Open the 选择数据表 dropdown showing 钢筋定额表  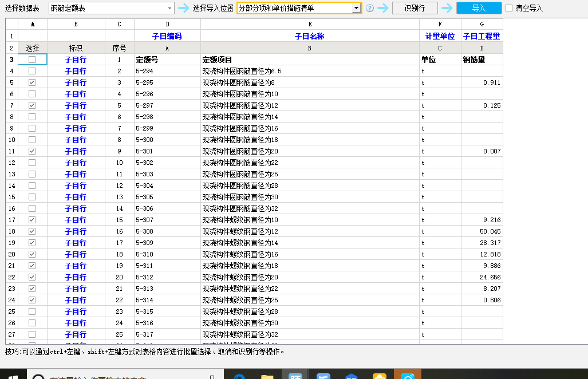coord(112,8)
